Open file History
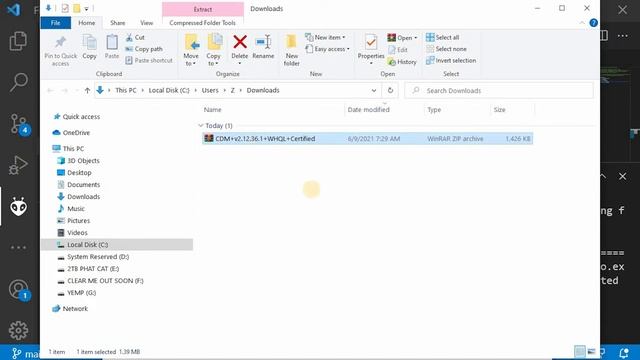 tap(402, 62)
